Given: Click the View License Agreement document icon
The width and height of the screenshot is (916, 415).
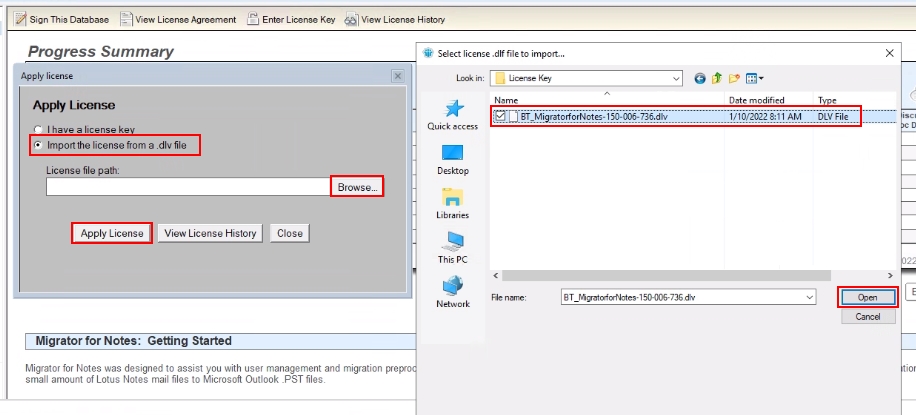Looking at the screenshot, I should coord(126,19).
